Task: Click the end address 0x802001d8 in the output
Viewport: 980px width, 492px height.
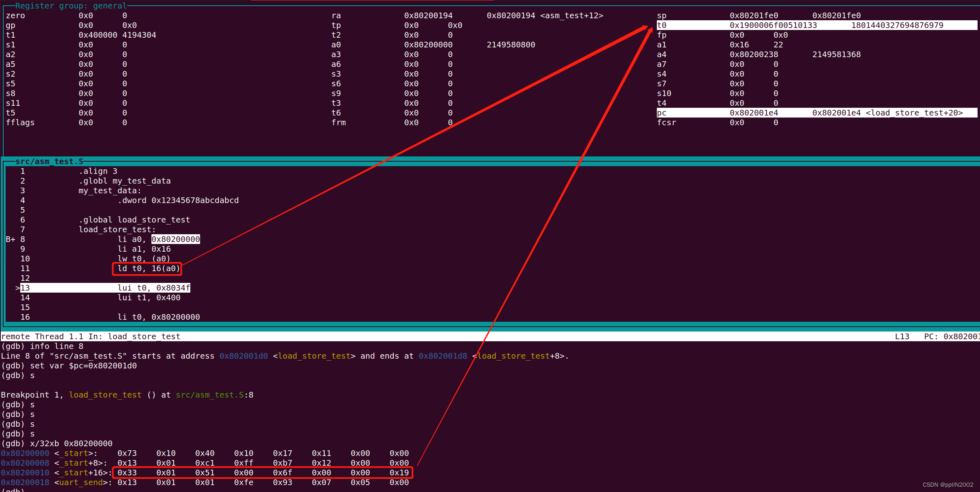Action: pos(443,356)
